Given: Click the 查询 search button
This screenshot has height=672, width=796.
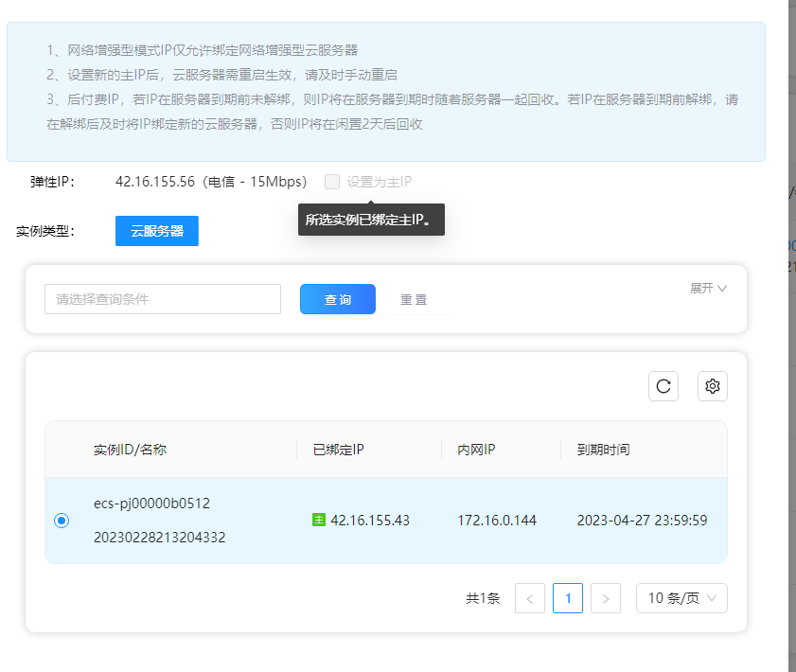Looking at the screenshot, I should 338,299.
